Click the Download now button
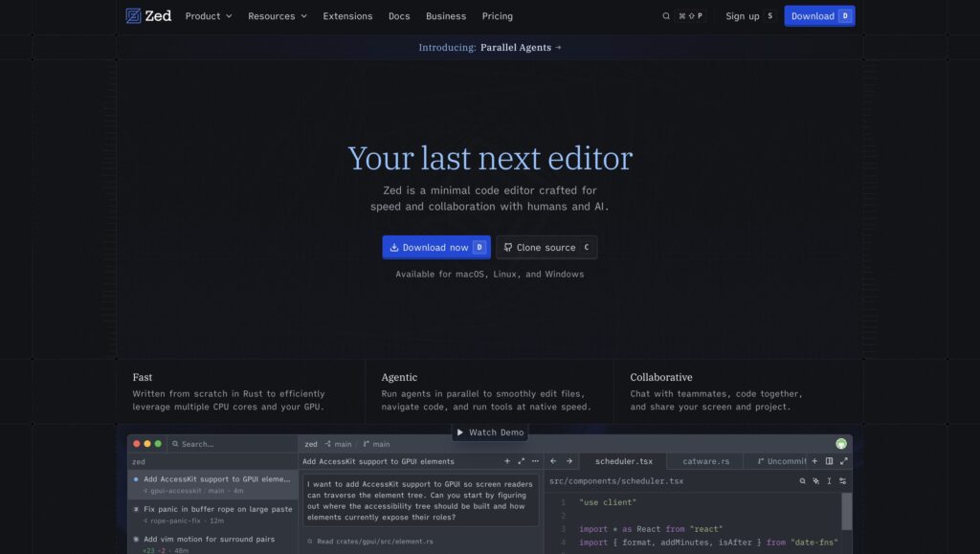 tap(436, 247)
